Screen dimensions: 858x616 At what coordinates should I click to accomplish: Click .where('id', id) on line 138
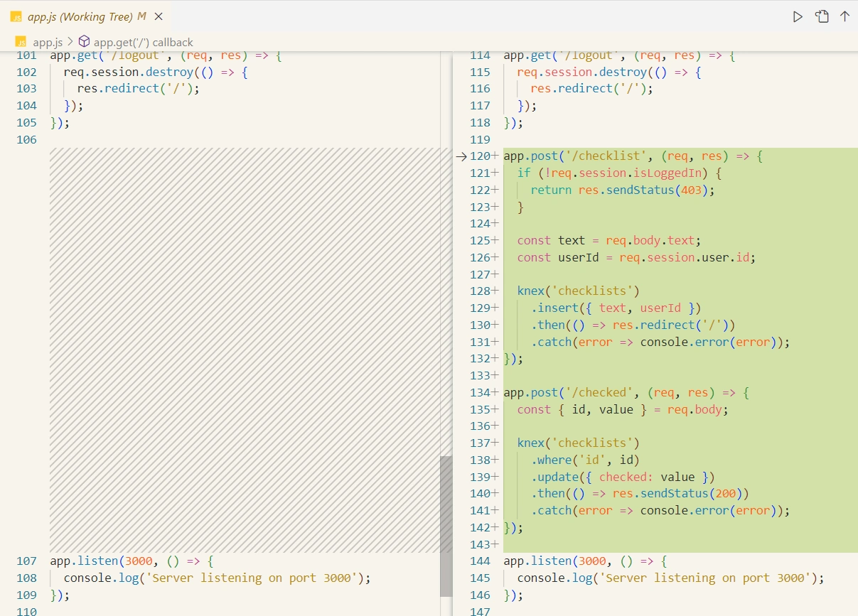[585, 460]
